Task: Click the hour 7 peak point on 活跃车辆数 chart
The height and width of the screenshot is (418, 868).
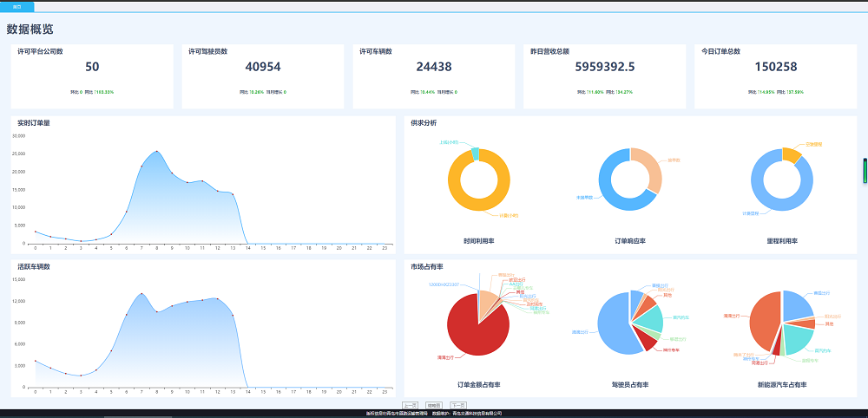Action: click(x=141, y=294)
